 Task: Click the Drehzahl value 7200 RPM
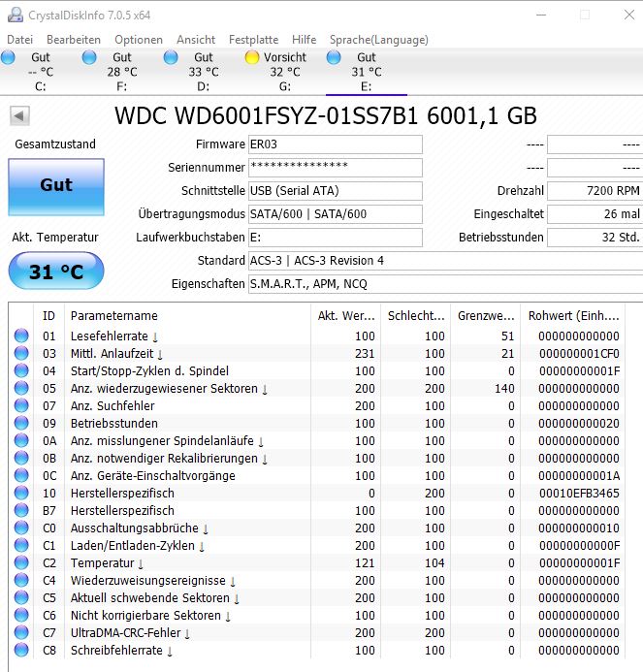point(595,191)
